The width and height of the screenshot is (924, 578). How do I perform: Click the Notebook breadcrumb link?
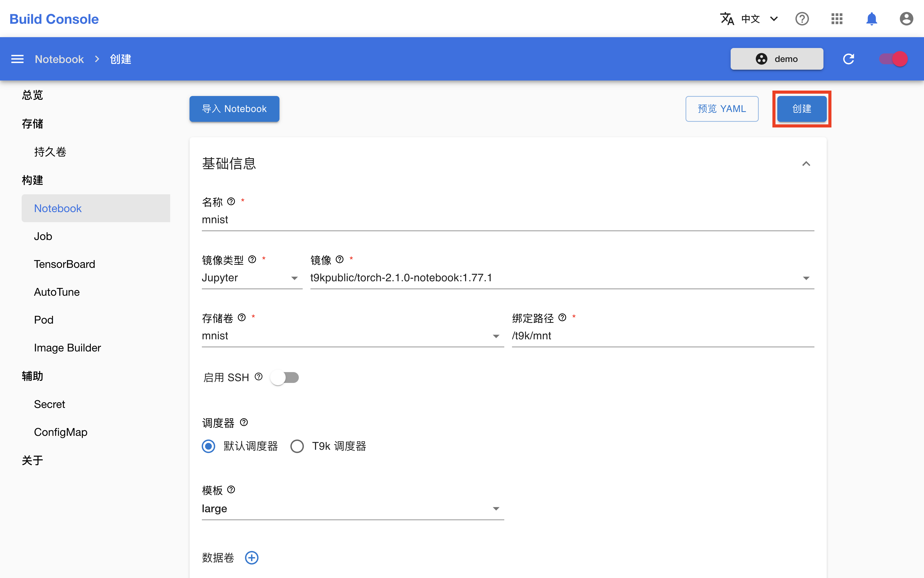pyautogui.click(x=59, y=59)
